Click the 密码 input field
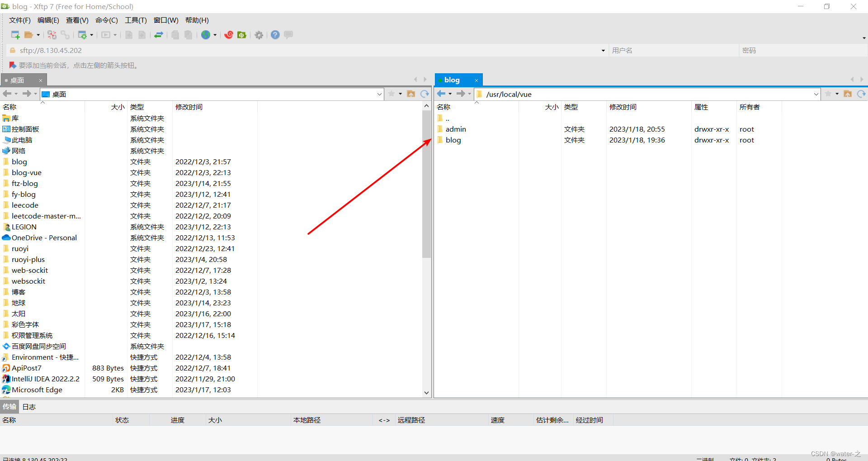Viewport: 868px width, 461px height. point(803,51)
